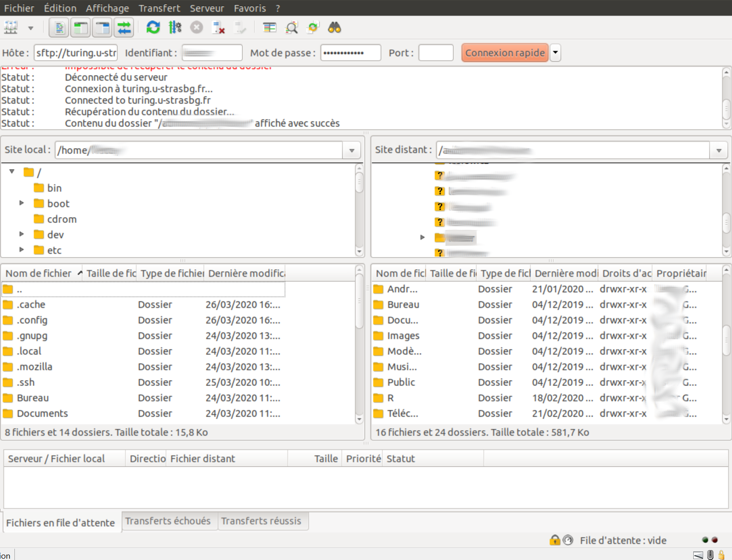
Task: Click the Port input field
Action: [x=435, y=53]
